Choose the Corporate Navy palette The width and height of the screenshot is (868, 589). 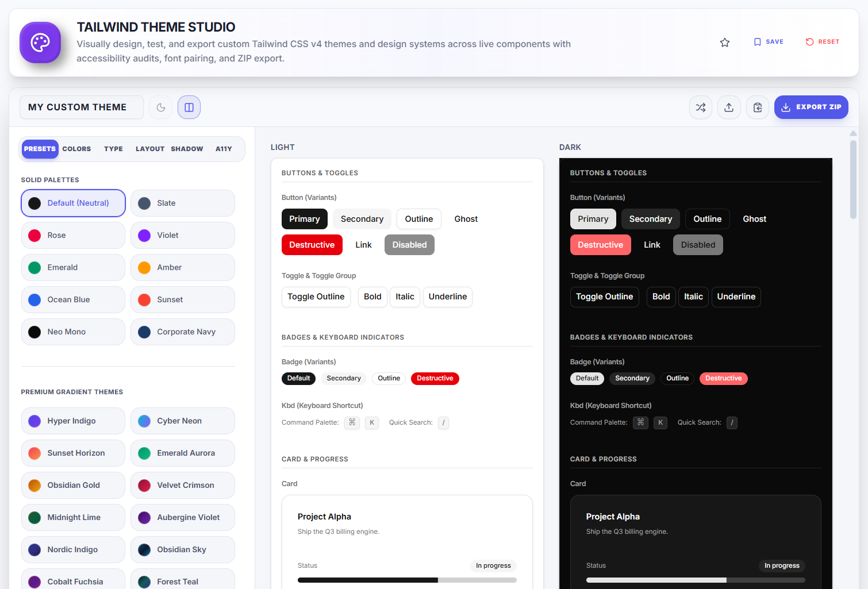click(183, 332)
